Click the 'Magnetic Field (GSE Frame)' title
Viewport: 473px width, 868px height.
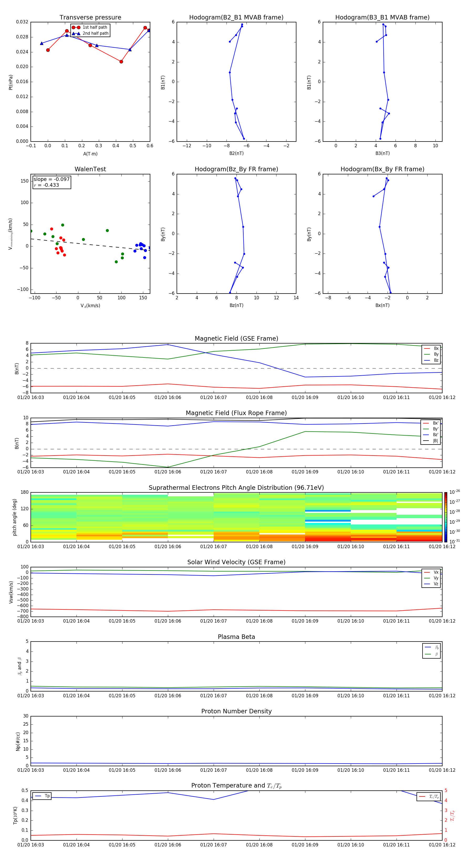pyautogui.click(x=236, y=339)
